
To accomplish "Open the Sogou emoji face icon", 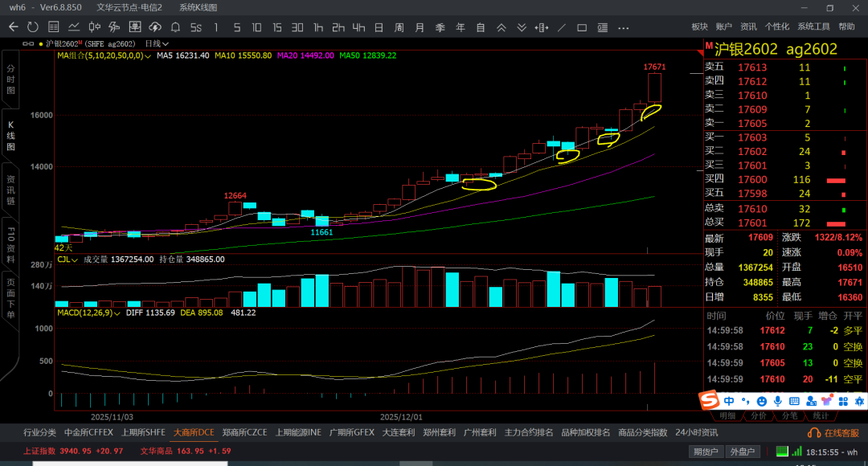I will [x=762, y=401].
